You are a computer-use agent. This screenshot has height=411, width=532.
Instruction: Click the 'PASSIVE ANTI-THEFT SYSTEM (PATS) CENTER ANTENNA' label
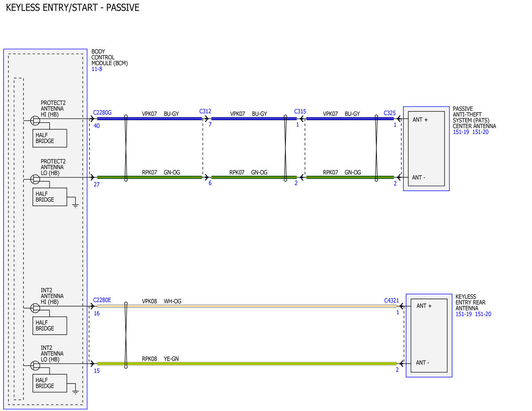(x=474, y=117)
